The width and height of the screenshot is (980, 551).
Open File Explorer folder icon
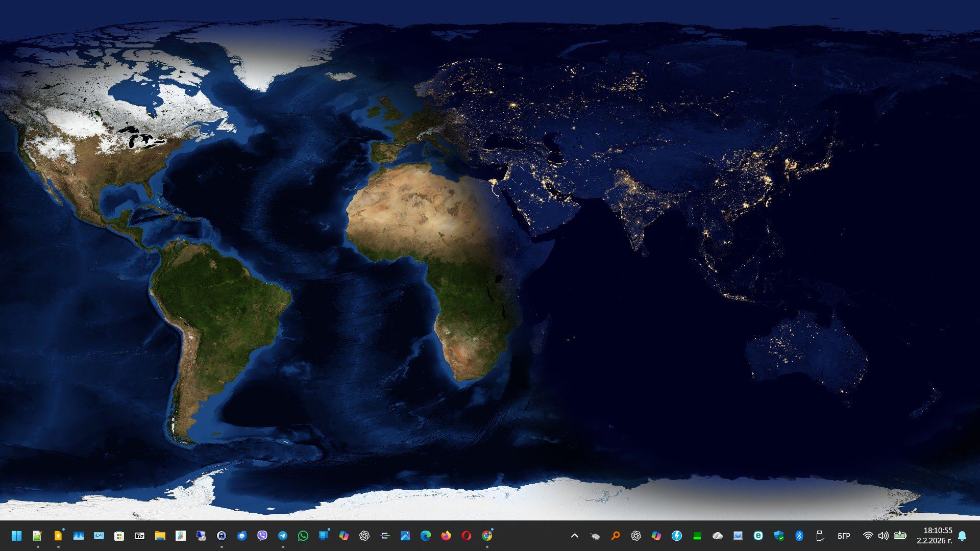(160, 536)
